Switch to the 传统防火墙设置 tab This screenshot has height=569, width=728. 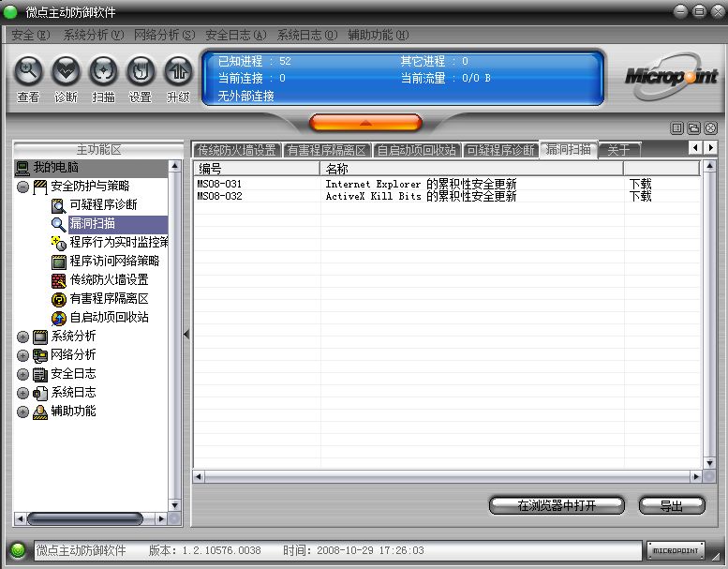point(237,150)
